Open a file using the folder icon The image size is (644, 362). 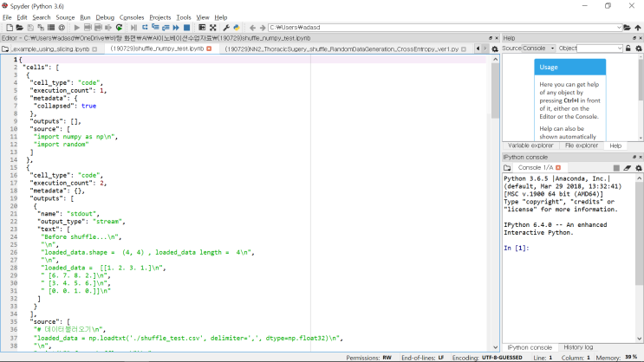pos(19,28)
